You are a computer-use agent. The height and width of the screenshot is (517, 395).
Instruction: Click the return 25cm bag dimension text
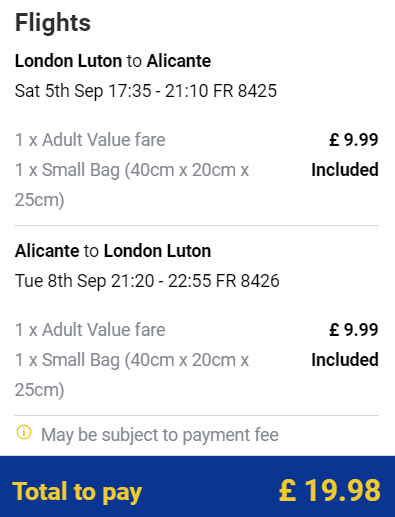pyautogui.click(x=39, y=390)
